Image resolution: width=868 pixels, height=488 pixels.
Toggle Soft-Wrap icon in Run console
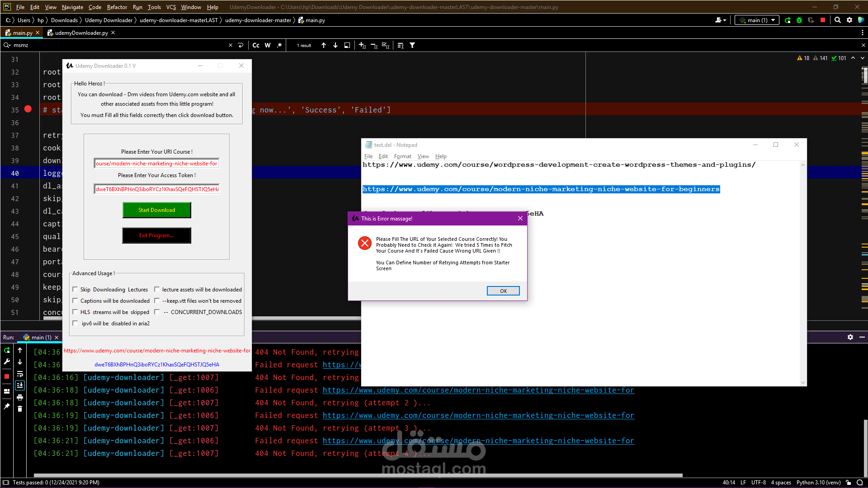click(20, 374)
